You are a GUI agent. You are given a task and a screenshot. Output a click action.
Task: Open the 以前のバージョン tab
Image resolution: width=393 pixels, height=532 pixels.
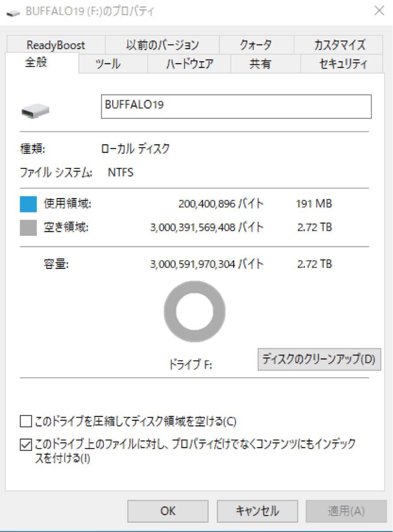pos(162,45)
